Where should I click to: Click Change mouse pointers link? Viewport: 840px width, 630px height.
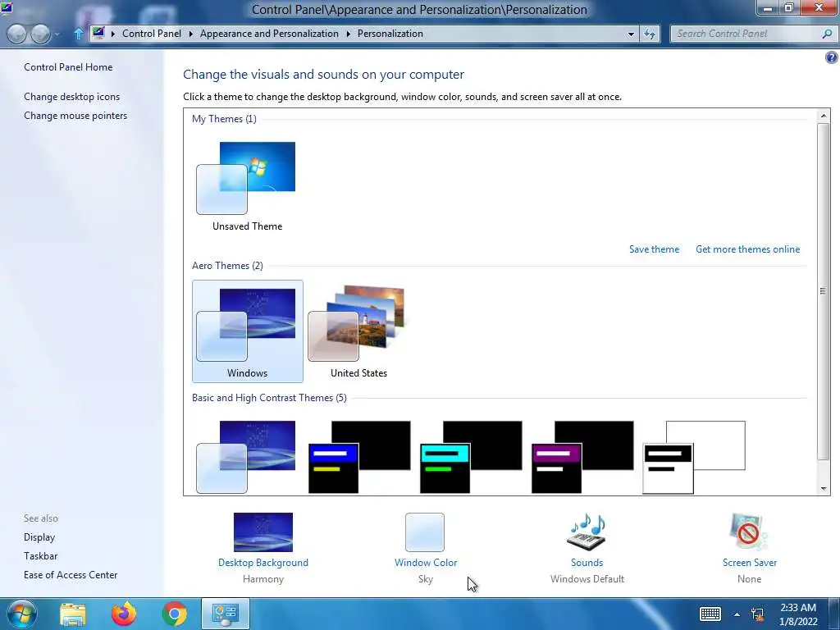75,115
